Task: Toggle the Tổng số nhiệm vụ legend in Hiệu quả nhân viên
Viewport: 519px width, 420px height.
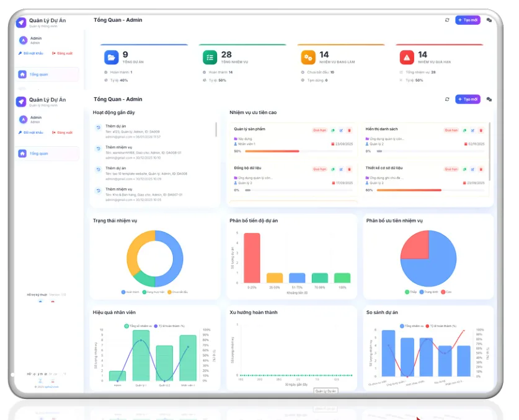Action: pyautogui.click(x=138, y=326)
